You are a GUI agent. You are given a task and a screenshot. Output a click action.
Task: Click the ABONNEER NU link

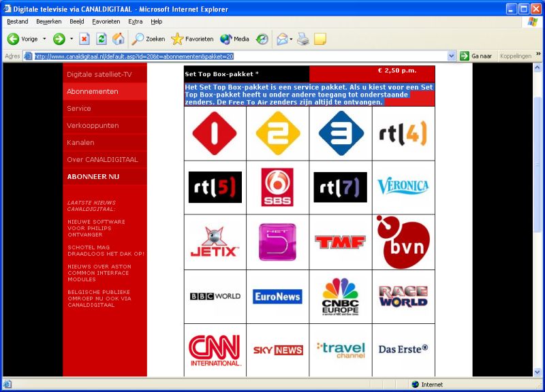pyautogui.click(x=93, y=176)
